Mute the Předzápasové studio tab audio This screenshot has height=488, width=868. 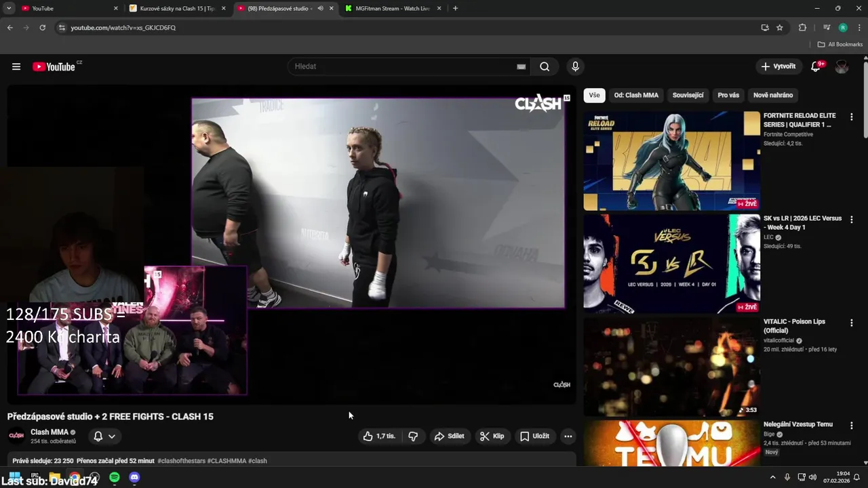point(320,8)
